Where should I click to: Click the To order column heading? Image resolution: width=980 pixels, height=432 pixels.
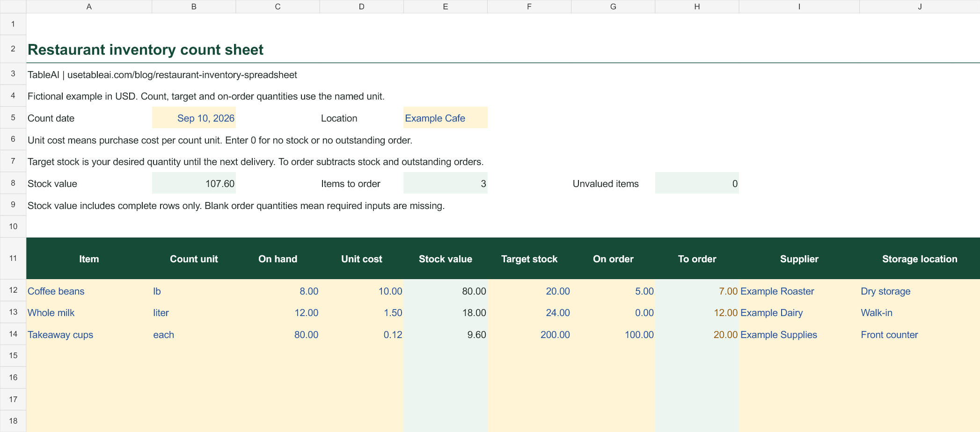(697, 259)
